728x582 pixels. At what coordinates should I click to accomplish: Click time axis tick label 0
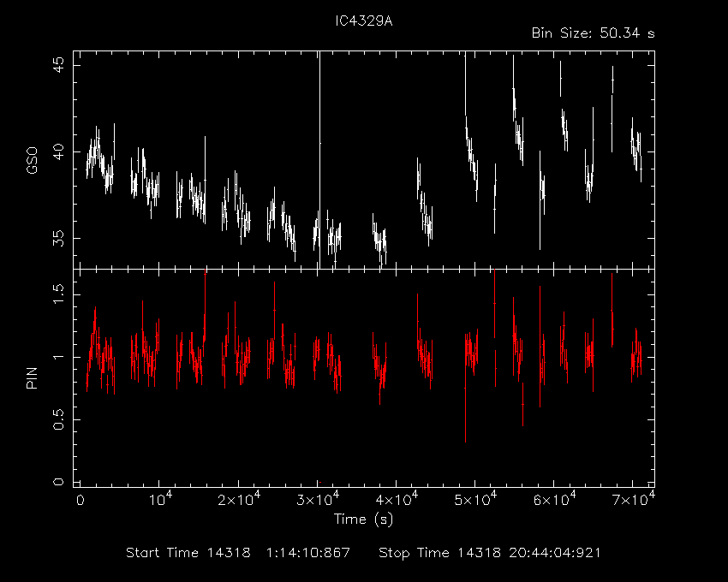[80, 501]
